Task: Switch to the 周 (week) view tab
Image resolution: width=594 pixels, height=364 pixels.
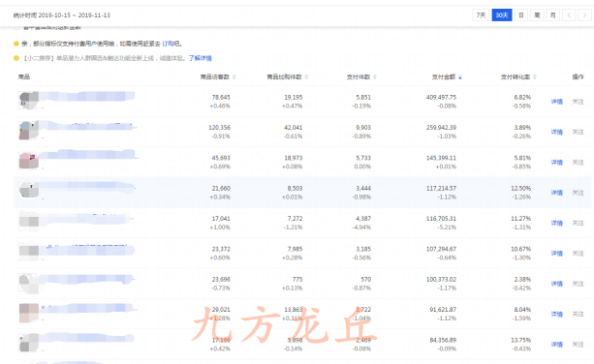Action: click(x=537, y=15)
